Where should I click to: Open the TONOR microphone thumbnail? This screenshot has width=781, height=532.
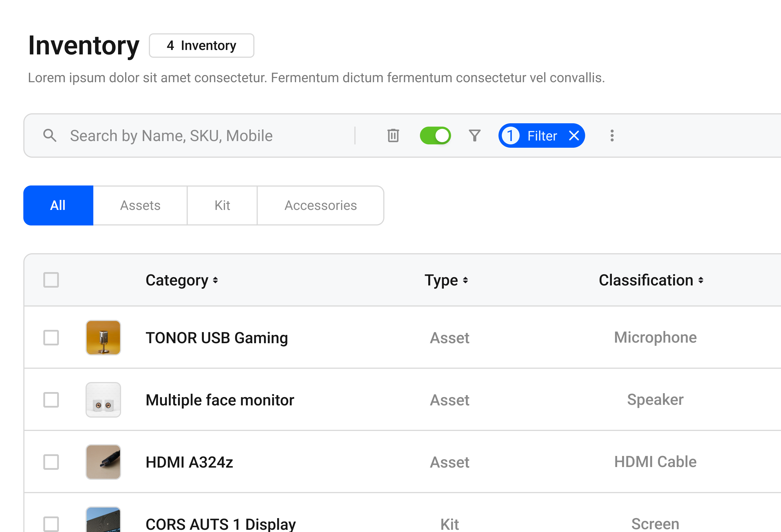tap(103, 337)
